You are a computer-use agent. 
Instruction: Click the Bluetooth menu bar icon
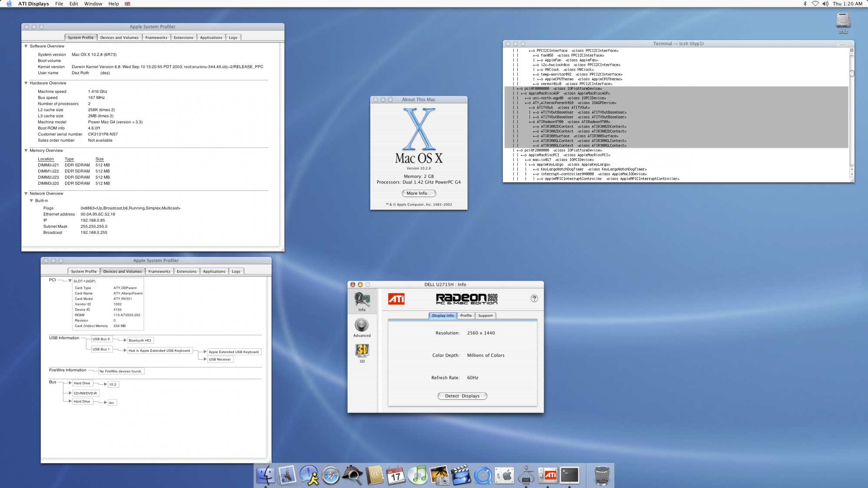click(x=805, y=3)
